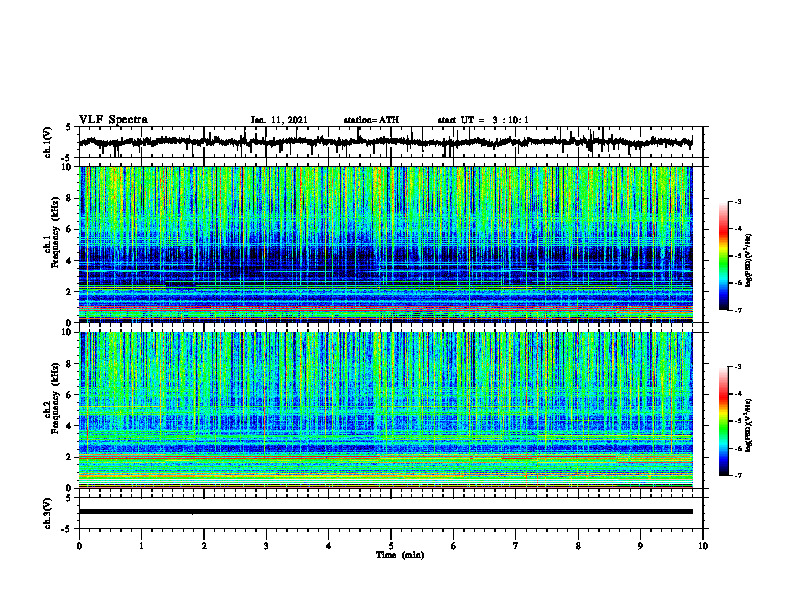
Task: Click the "5" tick on the time axis
Action: (391, 546)
